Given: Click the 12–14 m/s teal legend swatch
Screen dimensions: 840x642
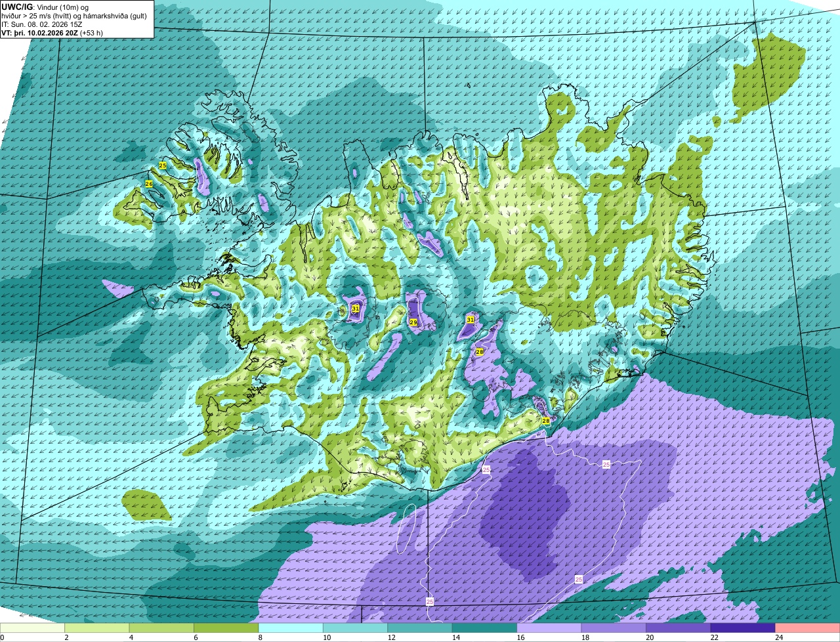Looking at the screenshot, I should click(420, 628).
